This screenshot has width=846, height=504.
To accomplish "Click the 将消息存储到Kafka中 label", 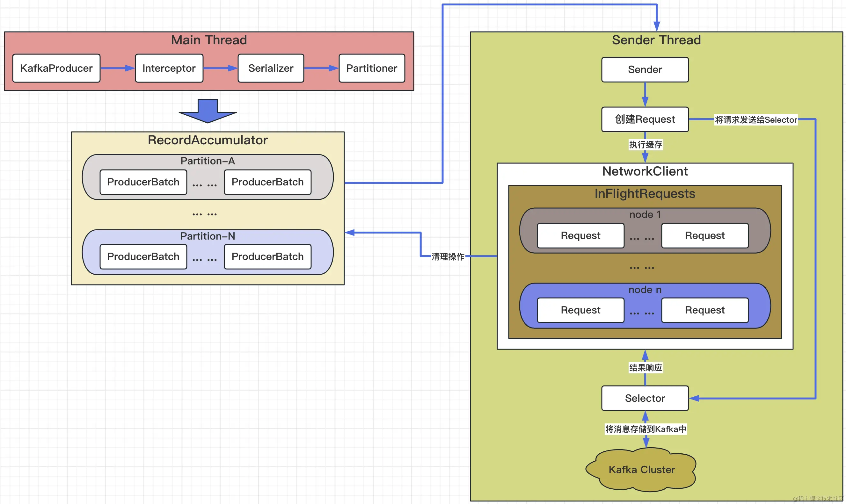I will 645,429.
